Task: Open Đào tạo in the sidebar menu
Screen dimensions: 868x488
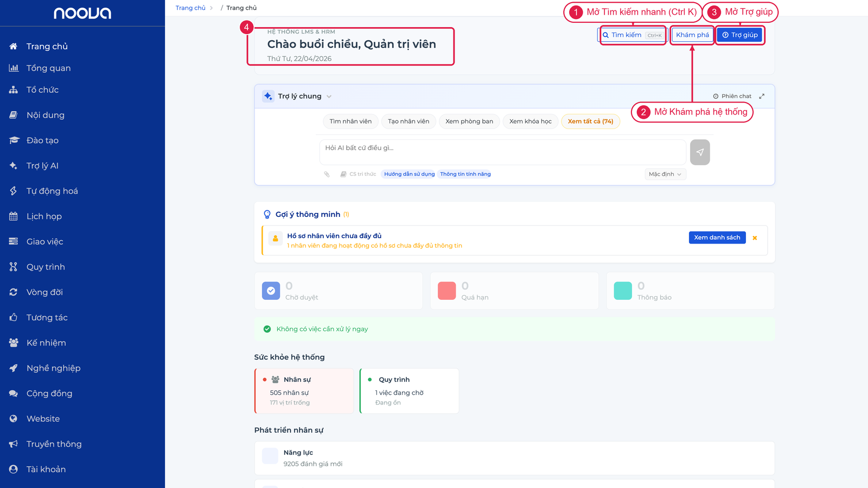Action: tap(42, 140)
